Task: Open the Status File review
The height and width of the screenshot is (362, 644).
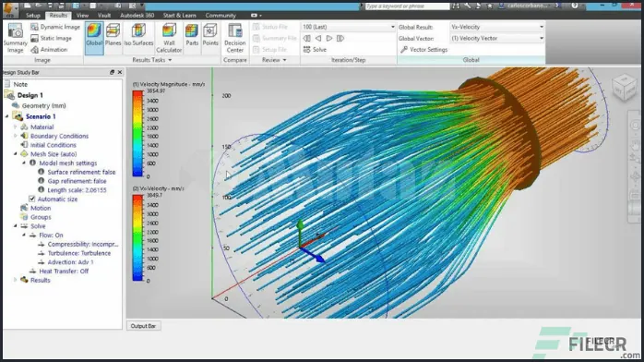Action: coord(270,27)
